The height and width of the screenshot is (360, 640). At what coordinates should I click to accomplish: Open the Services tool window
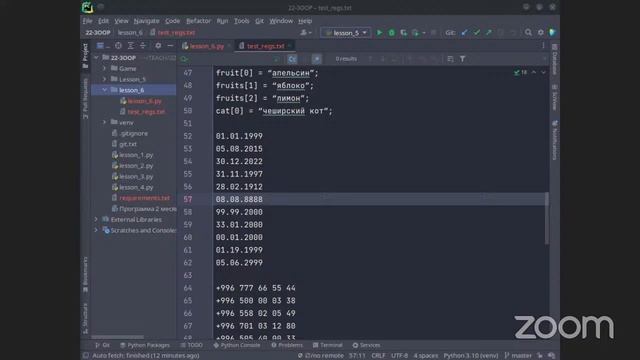(x=366, y=345)
